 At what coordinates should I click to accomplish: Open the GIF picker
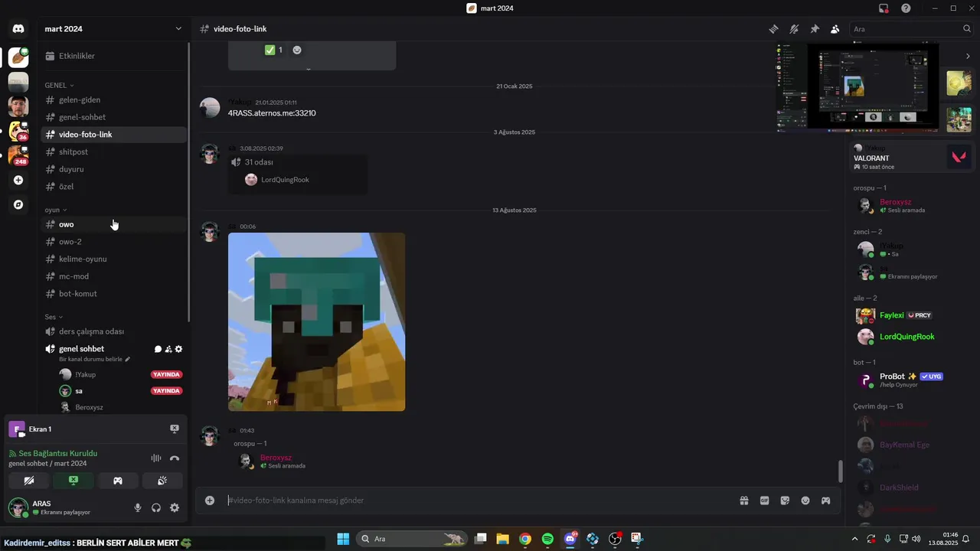(764, 500)
